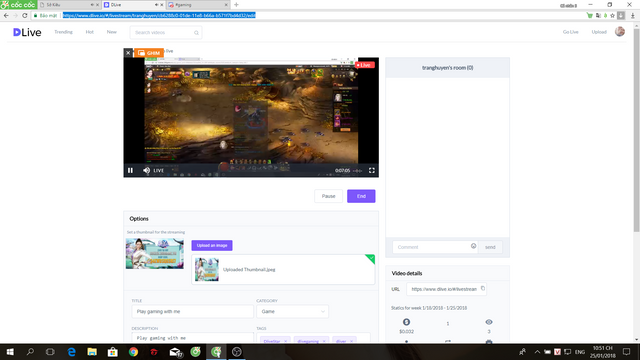Image resolution: width=640 pixels, height=360 pixels.
Task: Click the current stream thumbnail preview
Action: tap(155, 253)
